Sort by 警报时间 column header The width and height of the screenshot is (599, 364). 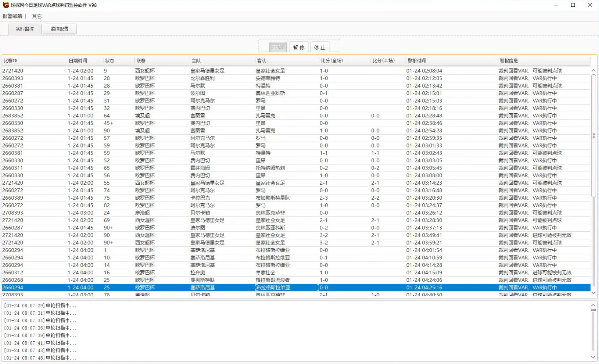[452, 61]
